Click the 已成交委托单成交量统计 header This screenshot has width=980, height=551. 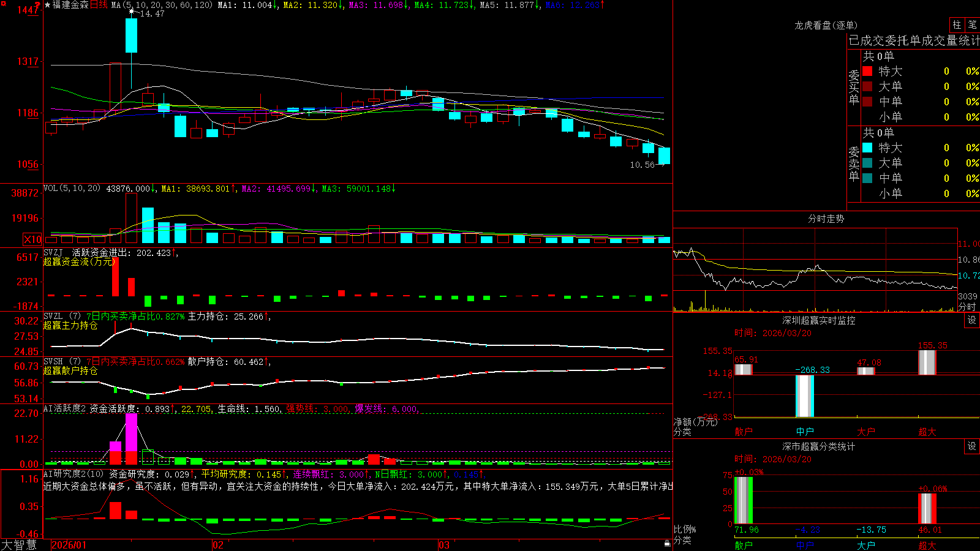(914, 40)
